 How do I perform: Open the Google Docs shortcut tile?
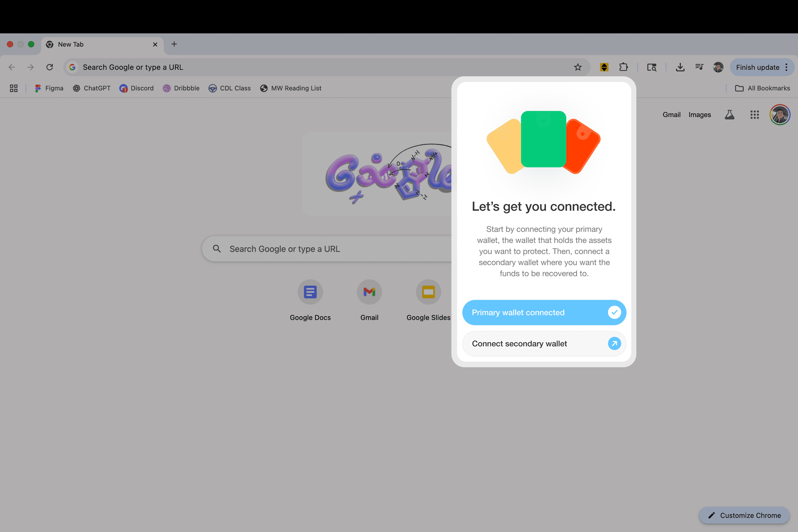[x=310, y=292]
